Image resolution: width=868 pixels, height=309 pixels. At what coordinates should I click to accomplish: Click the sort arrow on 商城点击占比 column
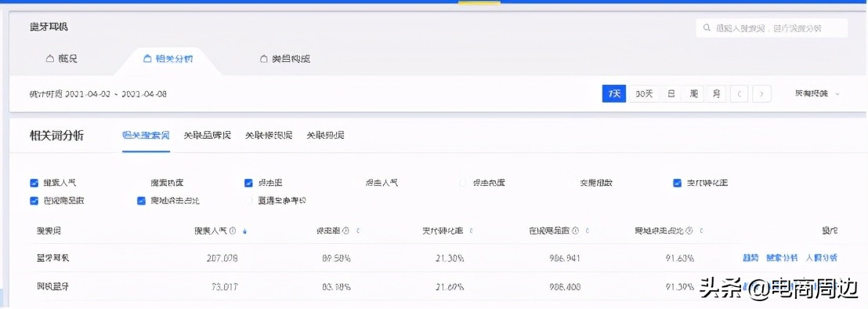pyautogui.click(x=701, y=231)
